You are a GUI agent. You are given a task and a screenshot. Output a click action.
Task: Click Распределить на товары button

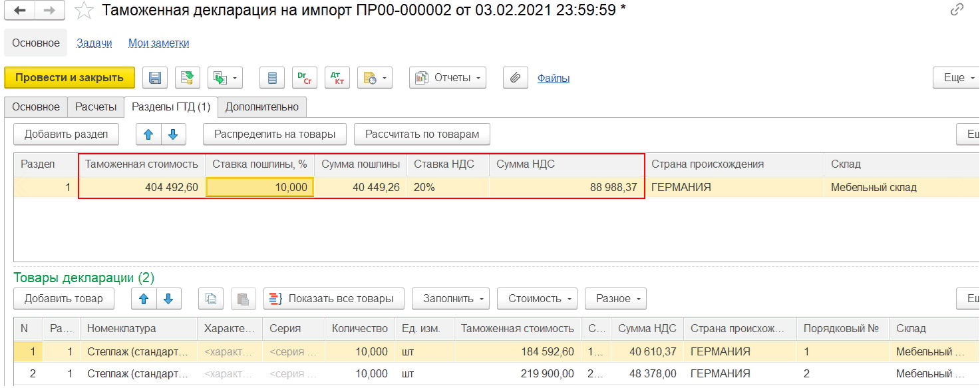coord(275,134)
